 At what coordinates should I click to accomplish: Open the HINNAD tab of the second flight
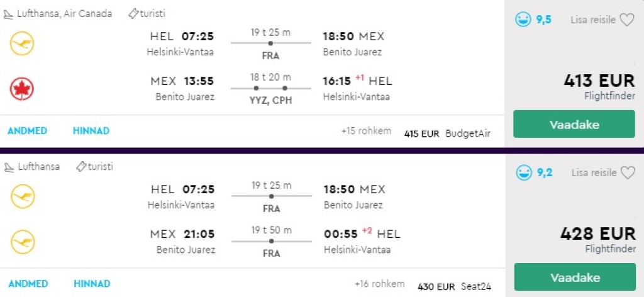point(92,284)
